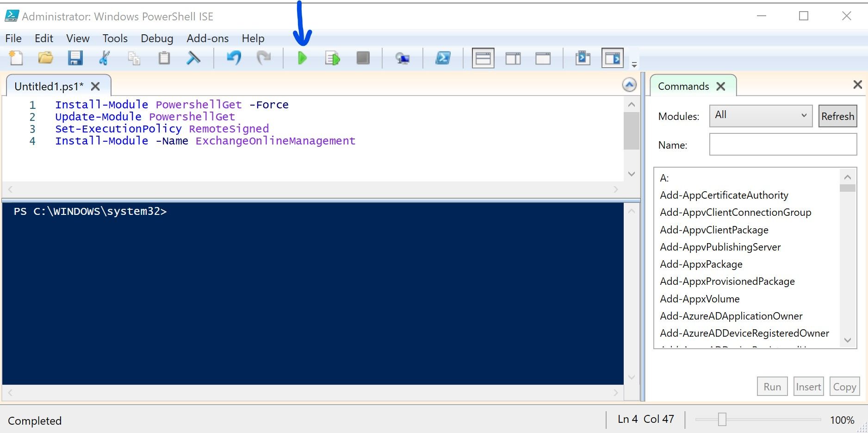Open the View menu
The image size is (868, 433).
tap(78, 38)
